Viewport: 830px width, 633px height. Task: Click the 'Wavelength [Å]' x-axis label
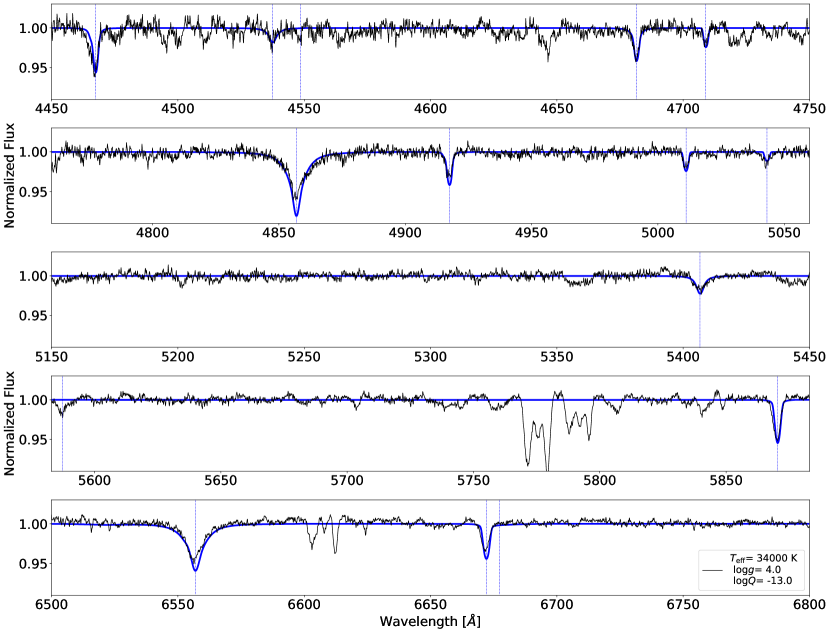pyautogui.click(x=430, y=621)
